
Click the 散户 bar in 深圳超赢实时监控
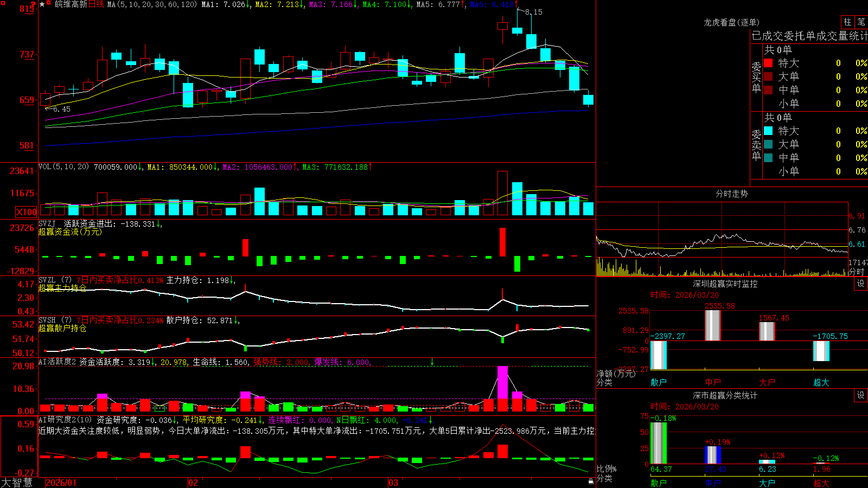[659, 355]
